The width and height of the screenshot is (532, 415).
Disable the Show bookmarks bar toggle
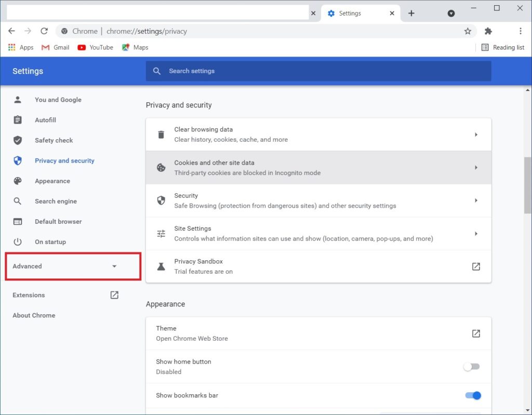coord(473,396)
